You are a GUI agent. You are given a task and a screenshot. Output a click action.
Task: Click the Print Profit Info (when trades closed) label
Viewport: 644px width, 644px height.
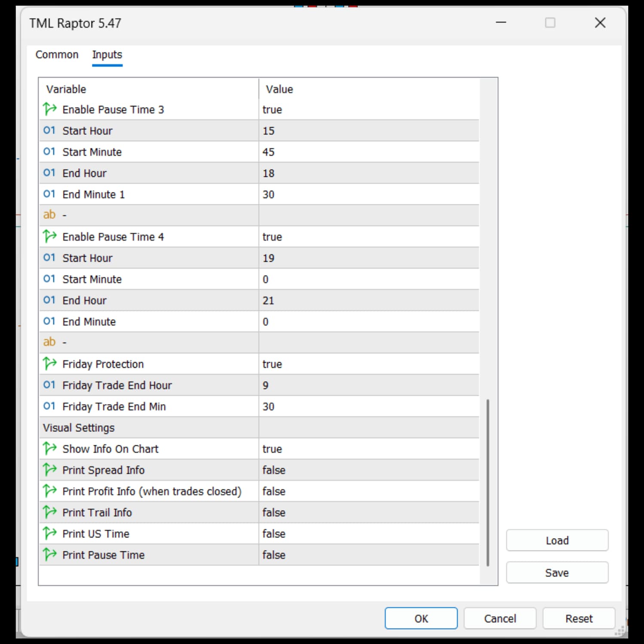152,491
